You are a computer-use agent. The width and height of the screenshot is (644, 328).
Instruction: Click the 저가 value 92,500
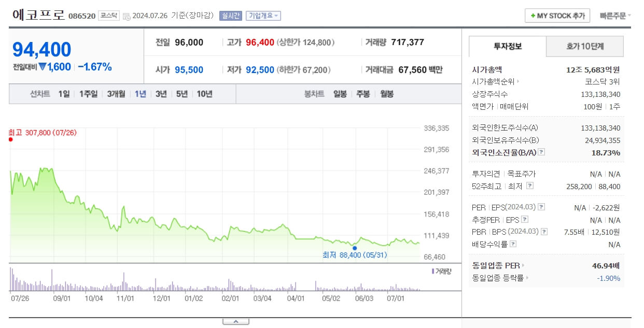260,70
